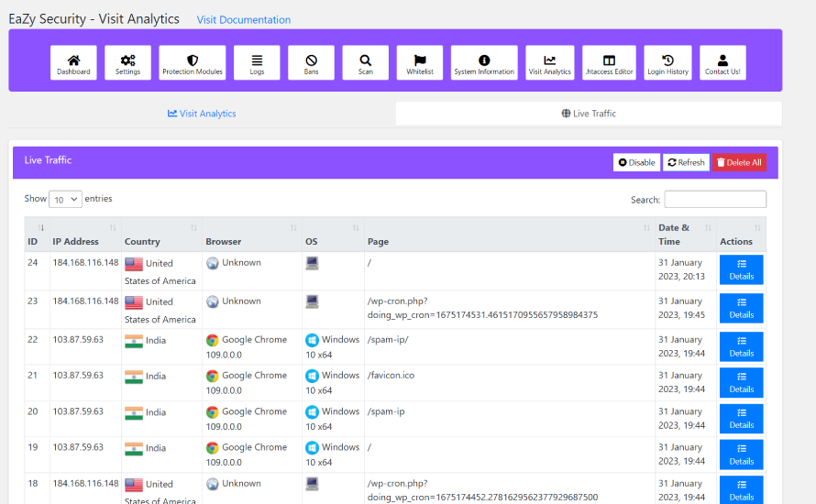Switch to the Live Traffic tab
This screenshot has height=504, width=816.
[589, 114]
